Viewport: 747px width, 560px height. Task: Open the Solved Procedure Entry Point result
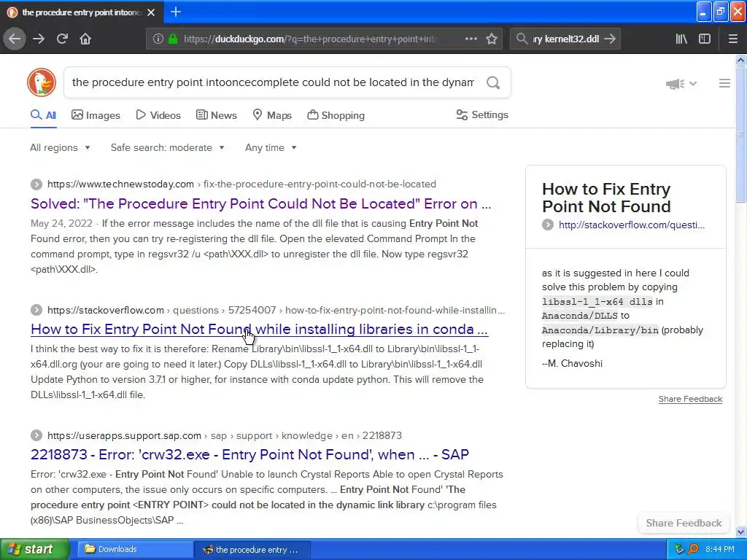260,204
